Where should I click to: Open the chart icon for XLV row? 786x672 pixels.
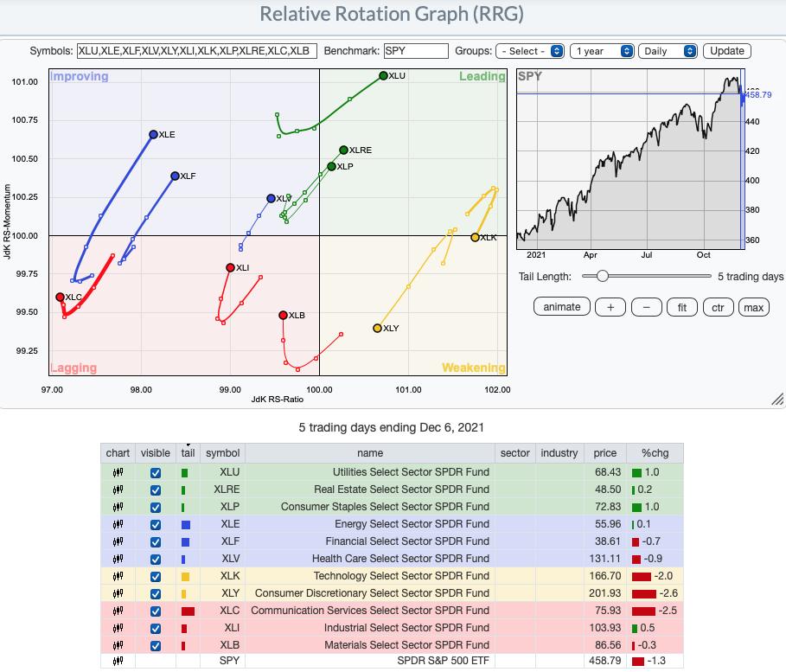(118, 559)
